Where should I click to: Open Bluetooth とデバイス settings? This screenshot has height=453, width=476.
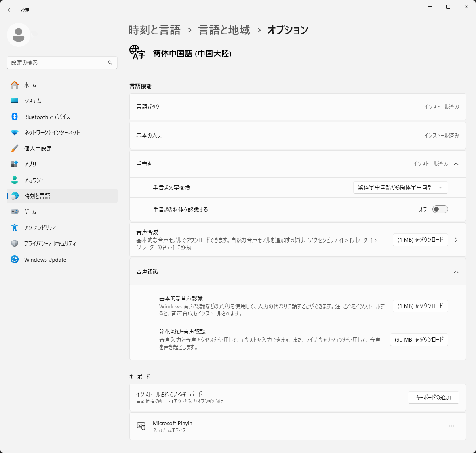(x=47, y=117)
